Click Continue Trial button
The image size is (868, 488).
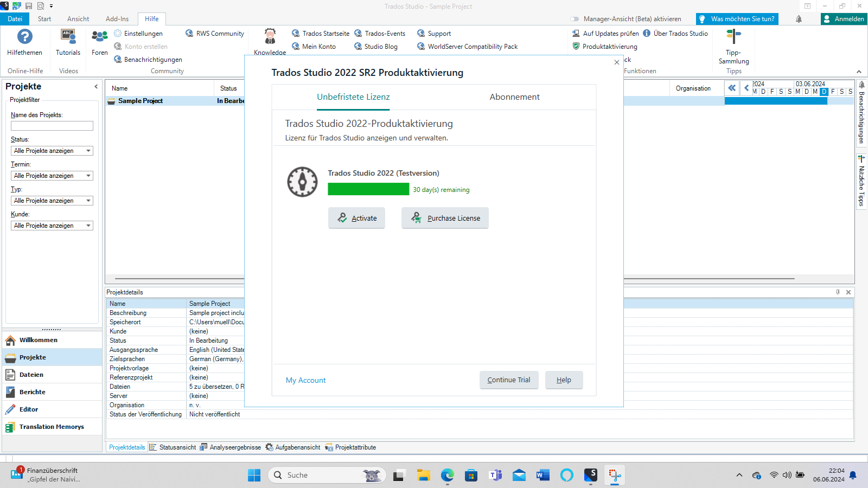coord(509,380)
